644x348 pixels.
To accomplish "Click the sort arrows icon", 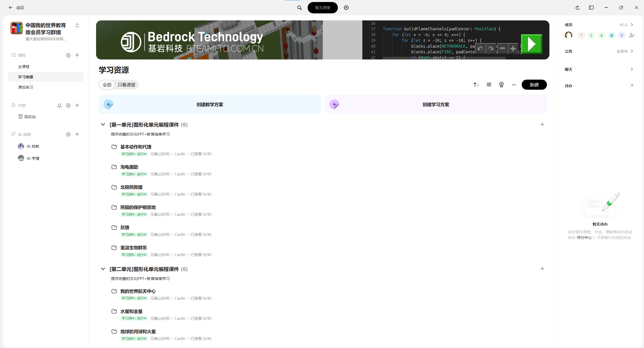I will pos(476,85).
